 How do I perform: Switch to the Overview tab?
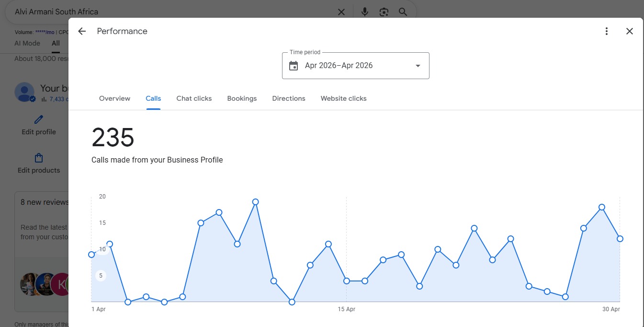pos(114,98)
